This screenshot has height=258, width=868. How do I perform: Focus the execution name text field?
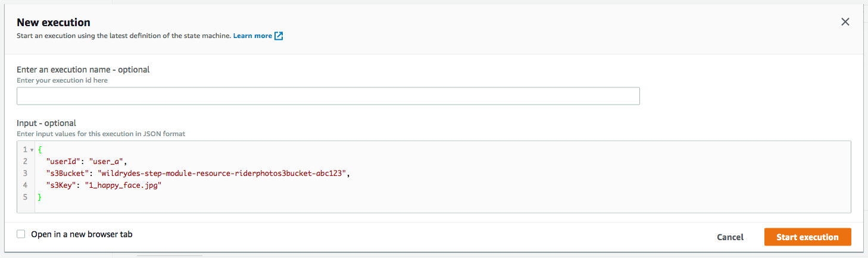(328, 96)
